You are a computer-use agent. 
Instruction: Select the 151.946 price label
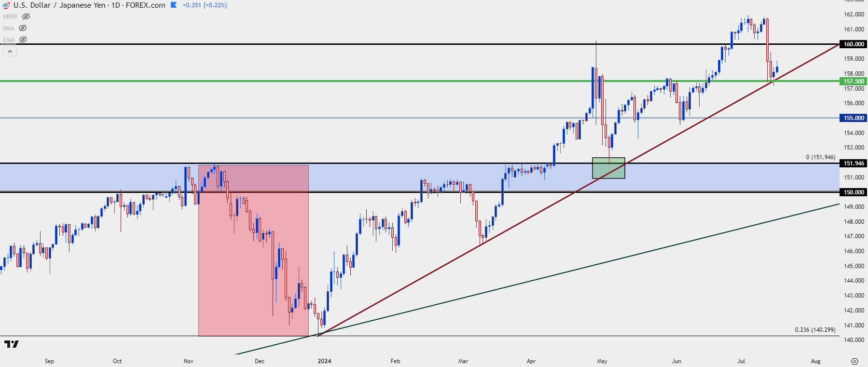(854, 163)
